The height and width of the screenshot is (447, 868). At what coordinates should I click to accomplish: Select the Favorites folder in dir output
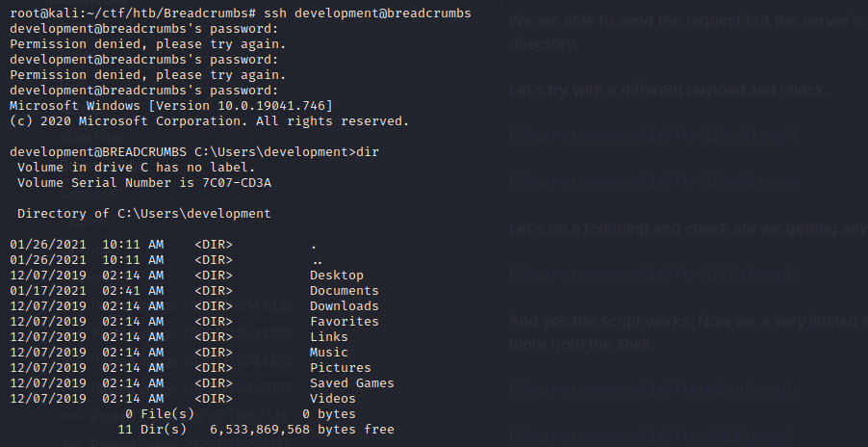click(344, 322)
